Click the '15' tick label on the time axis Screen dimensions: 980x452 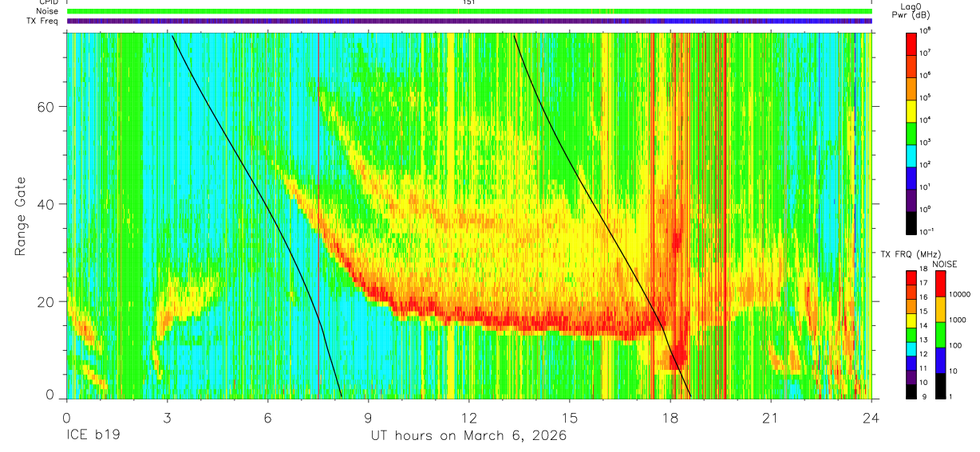coord(570,419)
